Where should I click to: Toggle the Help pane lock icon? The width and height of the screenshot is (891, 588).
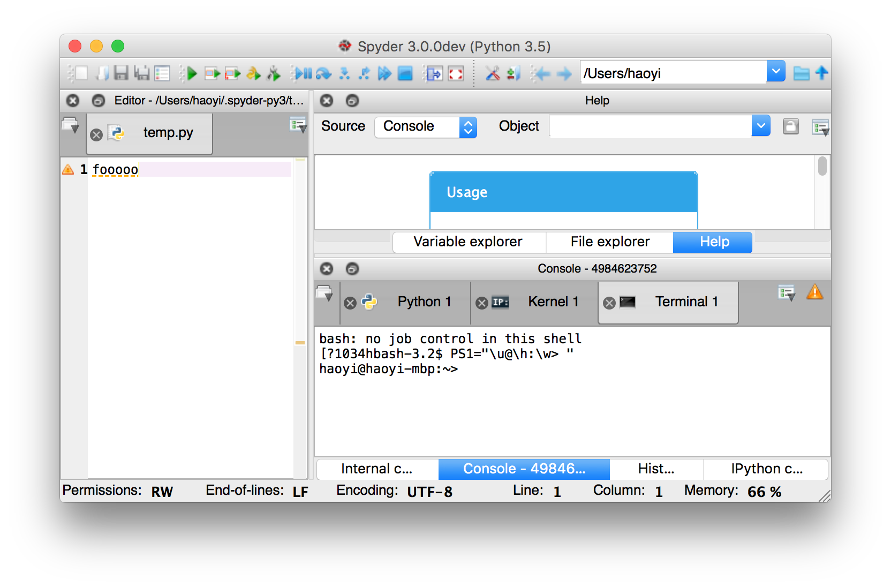coord(790,126)
